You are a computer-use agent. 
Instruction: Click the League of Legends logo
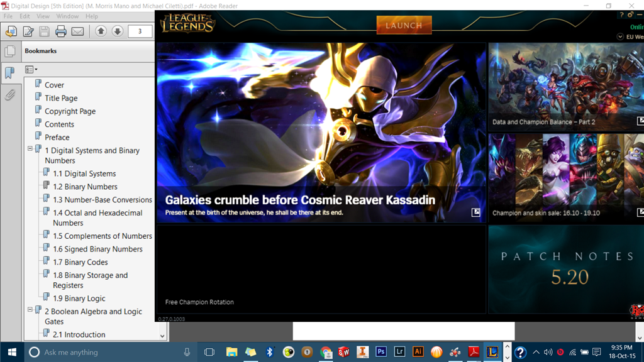pos(187,23)
